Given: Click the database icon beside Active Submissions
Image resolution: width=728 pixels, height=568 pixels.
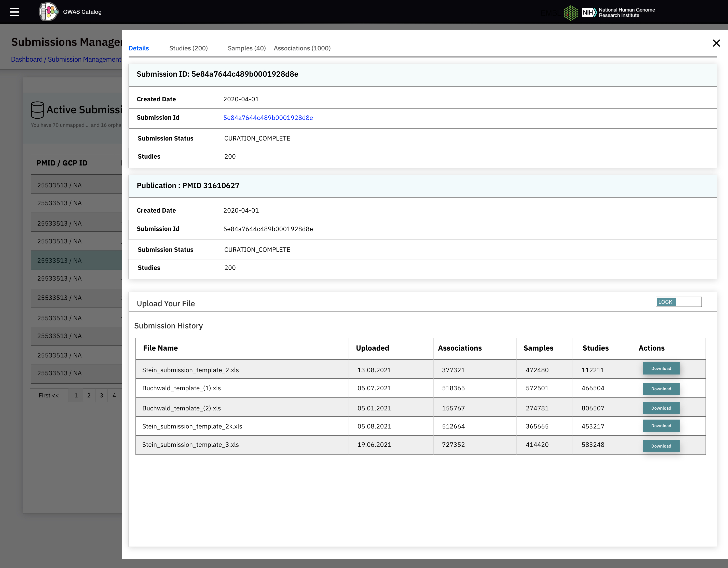Looking at the screenshot, I should click(x=37, y=110).
